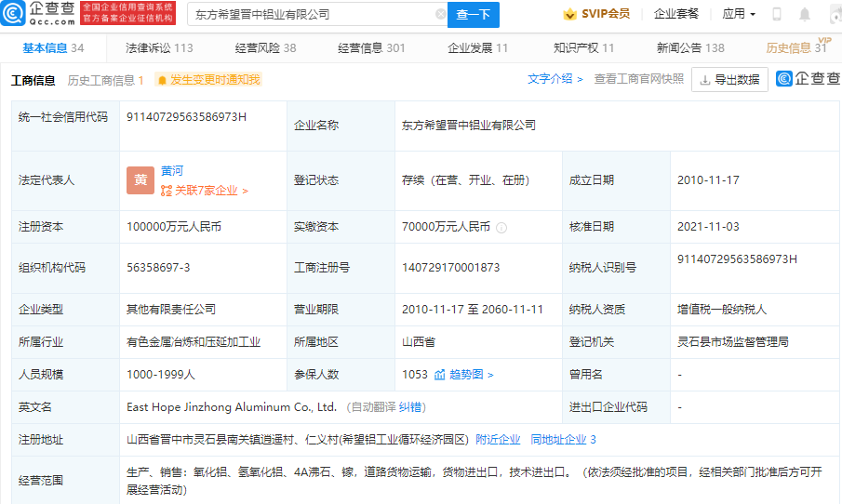
Task: Select staff size 1000-1999人
Action: tap(160, 375)
